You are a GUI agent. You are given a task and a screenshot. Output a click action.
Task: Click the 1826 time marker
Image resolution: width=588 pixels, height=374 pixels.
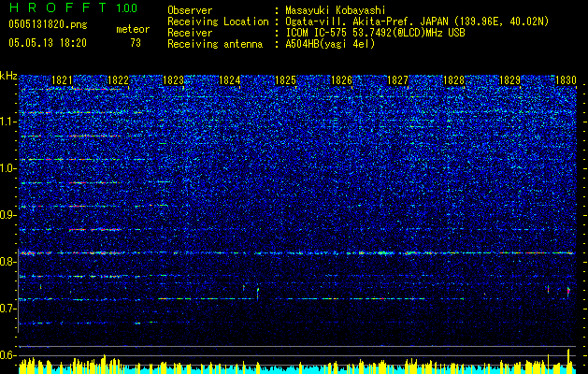coord(341,80)
